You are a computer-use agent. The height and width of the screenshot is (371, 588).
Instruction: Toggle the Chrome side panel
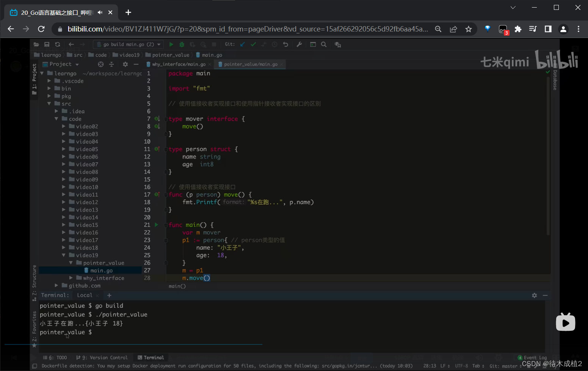(x=548, y=29)
